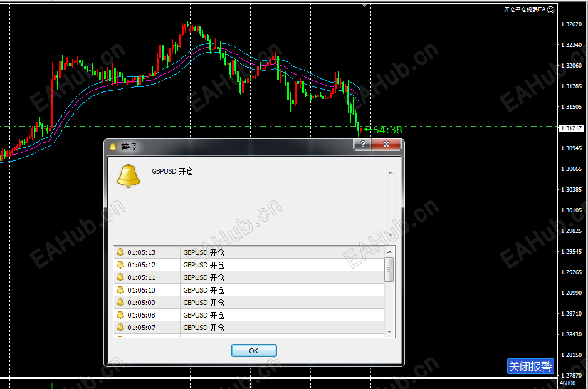Click the GBPUSD 开仓 alert message text
The height and width of the screenshot is (389, 588).
[x=172, y=171]
